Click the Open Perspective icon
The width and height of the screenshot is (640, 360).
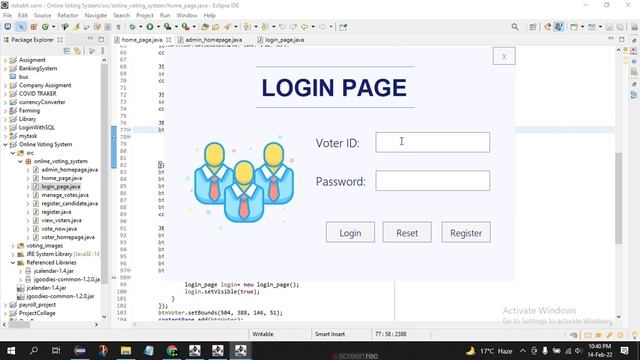click(533, 27)
